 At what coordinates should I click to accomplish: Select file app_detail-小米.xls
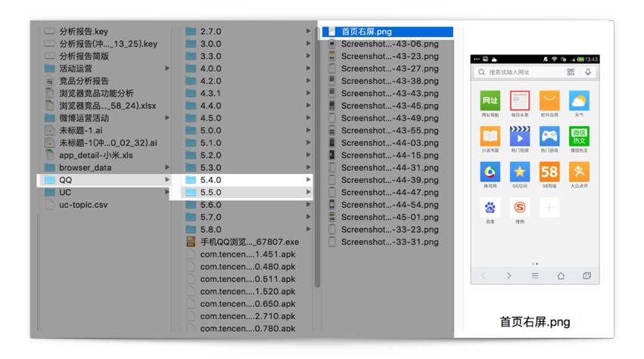point(95,155)
